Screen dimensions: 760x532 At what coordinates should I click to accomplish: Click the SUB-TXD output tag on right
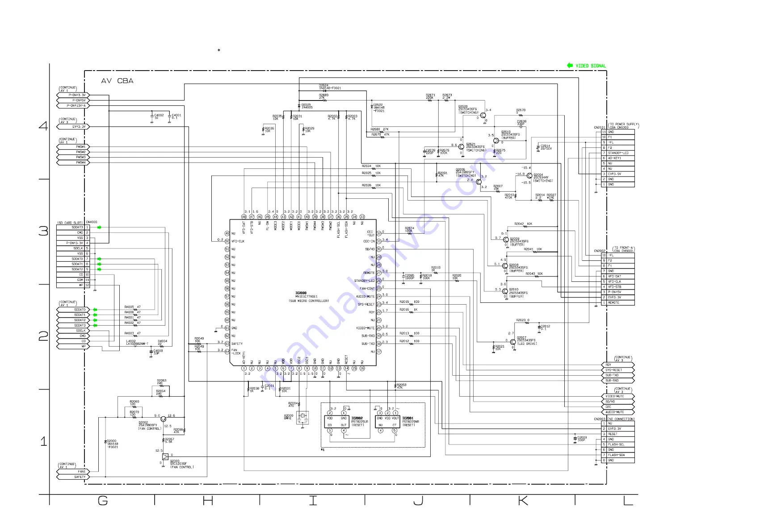pyautogui.click(x=618, y=375)
